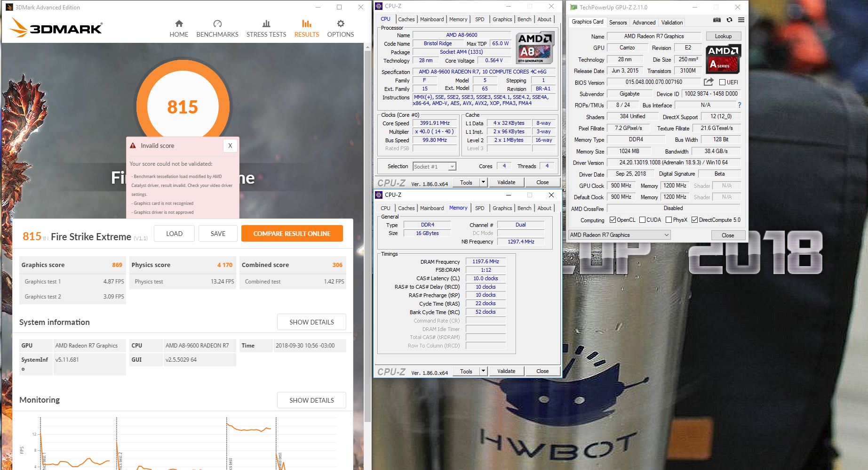Toggle the CUDA checkbox
868x470 pixels.
point(642,220)
